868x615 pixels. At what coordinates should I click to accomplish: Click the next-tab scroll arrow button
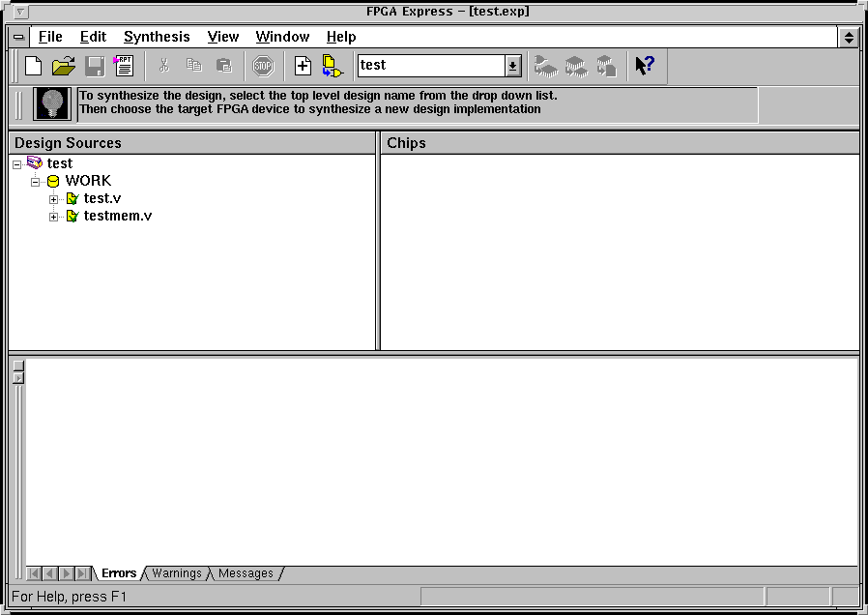(x=66, y=573)
